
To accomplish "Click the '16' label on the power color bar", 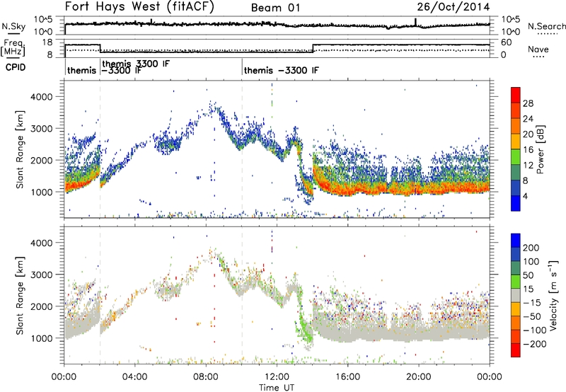I will 528,150.
